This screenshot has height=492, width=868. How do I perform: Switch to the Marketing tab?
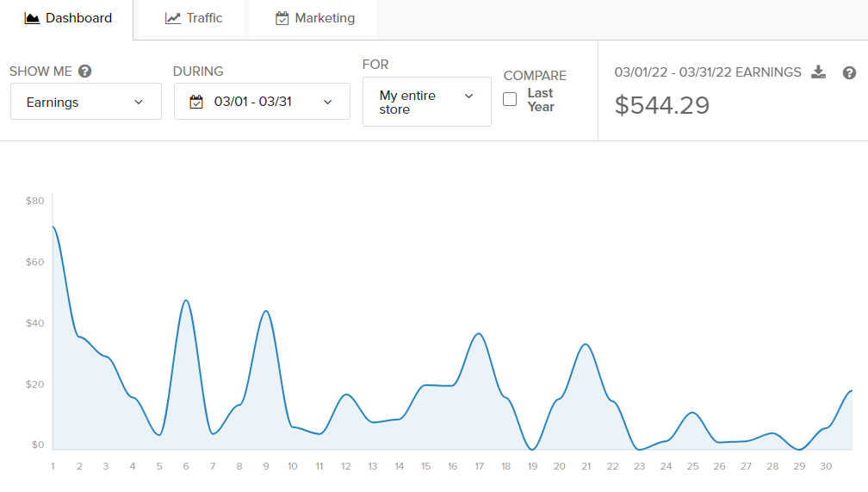[x=314, y=18]
